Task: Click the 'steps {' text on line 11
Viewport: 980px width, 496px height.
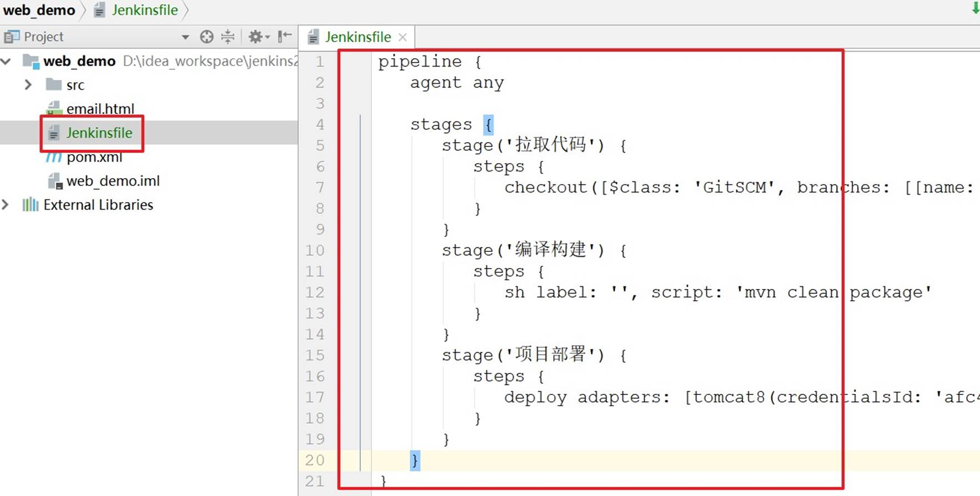Action: coord(509,271)
